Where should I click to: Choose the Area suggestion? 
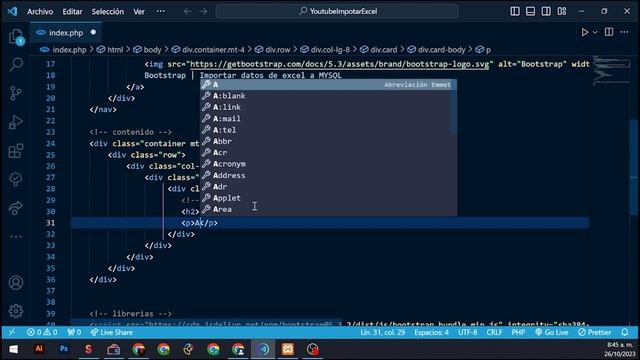(328, 209)
